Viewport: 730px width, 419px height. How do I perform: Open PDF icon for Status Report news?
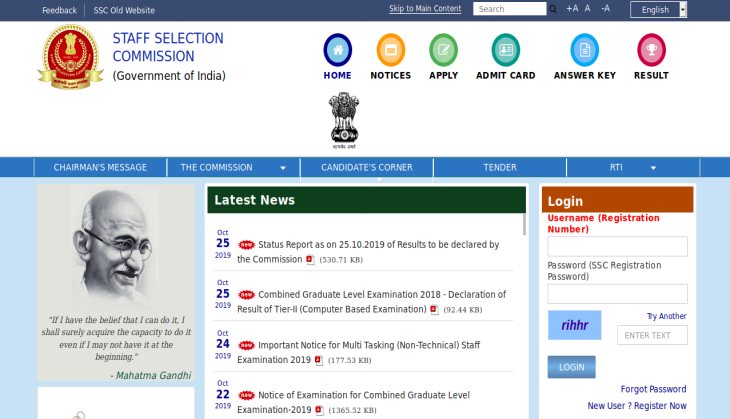tap(310, 260)
